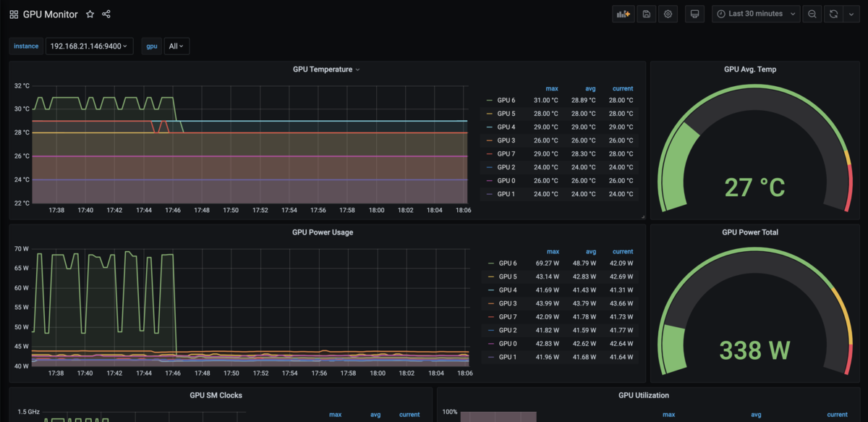Open color picker for GPU 5 power line

(x=492, y=277)
